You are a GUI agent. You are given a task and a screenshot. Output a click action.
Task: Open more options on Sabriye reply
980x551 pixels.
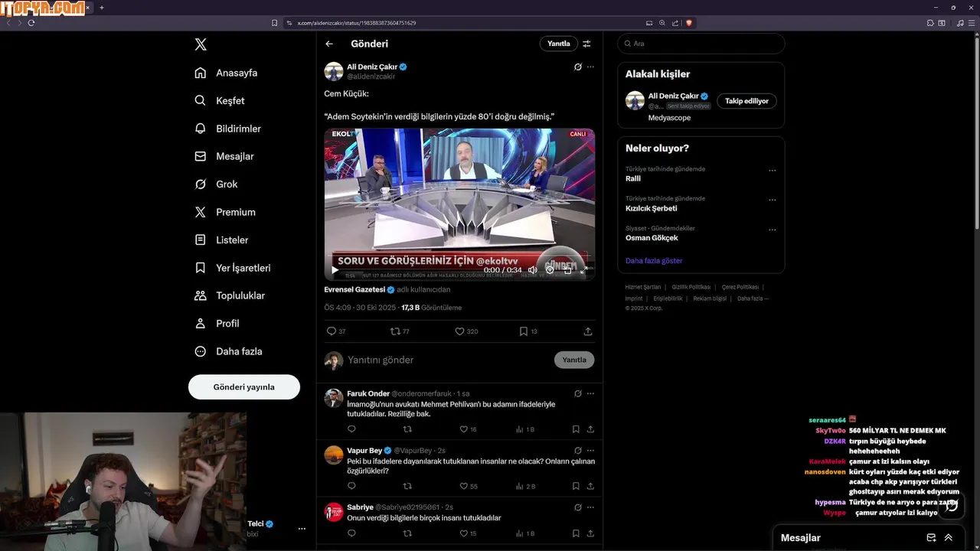click(590, 507)
